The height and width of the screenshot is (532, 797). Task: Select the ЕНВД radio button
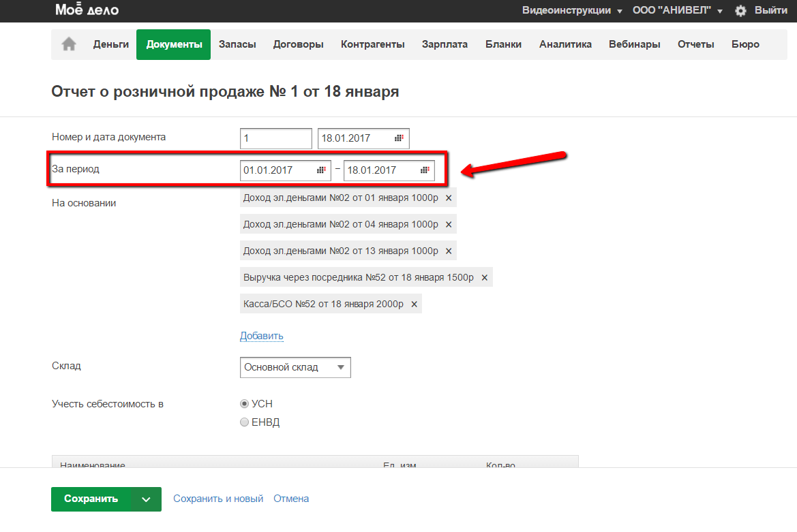[245, 422]
